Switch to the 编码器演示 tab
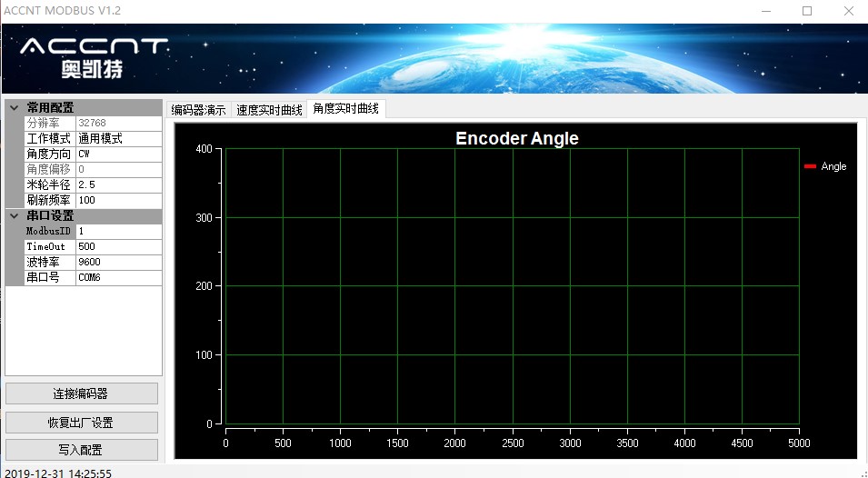 [198, 110]
